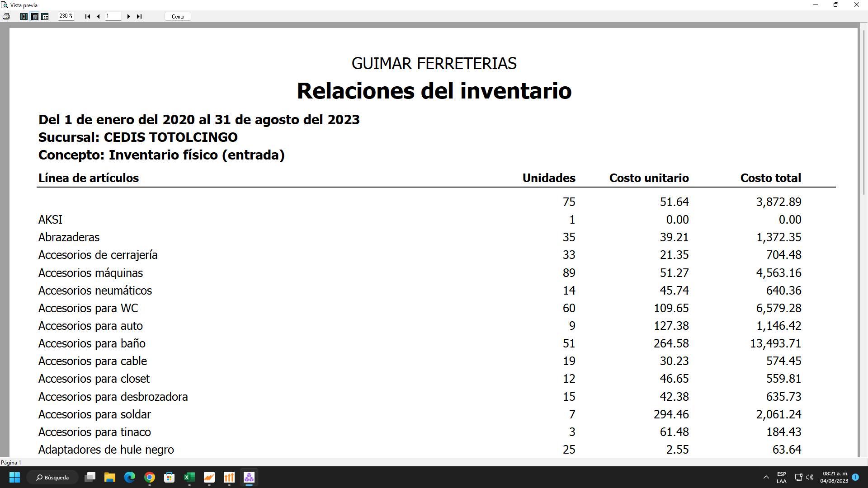Click the printer icon to print report
This screenshot has width=868, height=488.
[6, 16]
